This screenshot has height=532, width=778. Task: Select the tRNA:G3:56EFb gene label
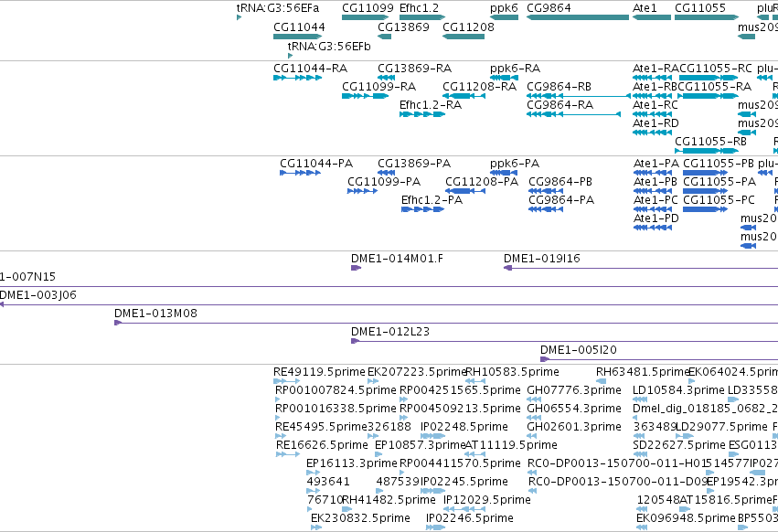pyautogui.click(x=329, y=46)
